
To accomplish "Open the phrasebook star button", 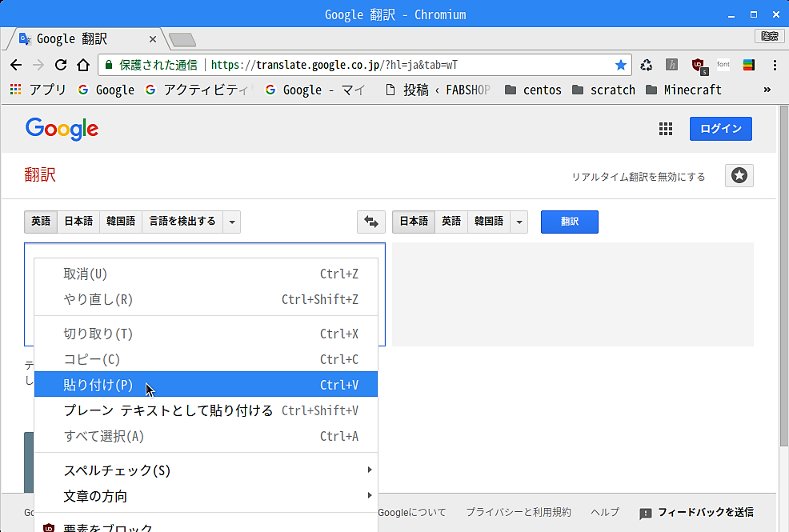I will [739, 175].
